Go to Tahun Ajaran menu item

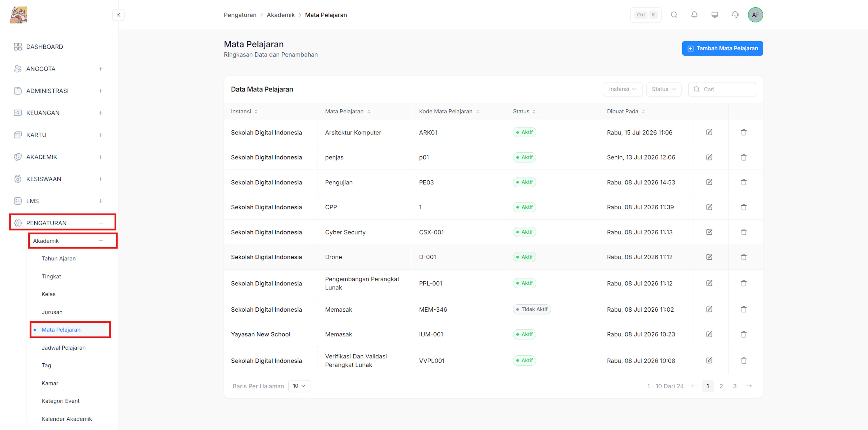tap(59, 258)
